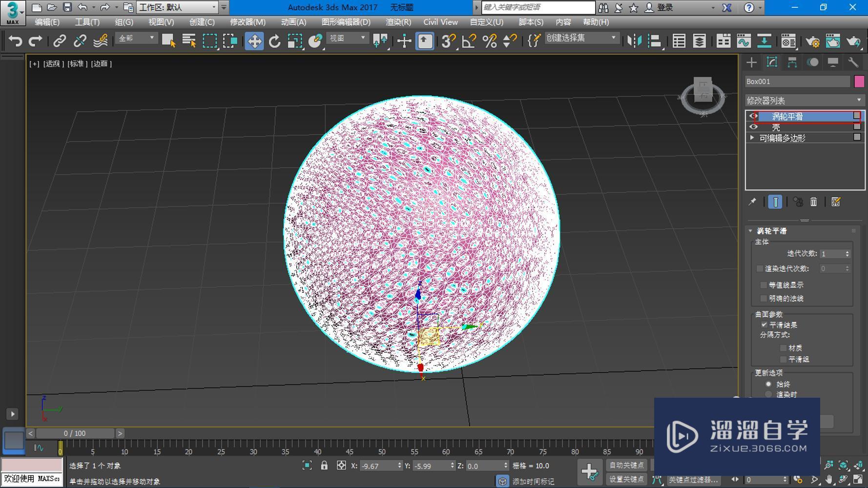This screenshot has height=488, width=868.
Task: Click the Undo arrow in the main toolbar
Action: (x=15, y=41)
